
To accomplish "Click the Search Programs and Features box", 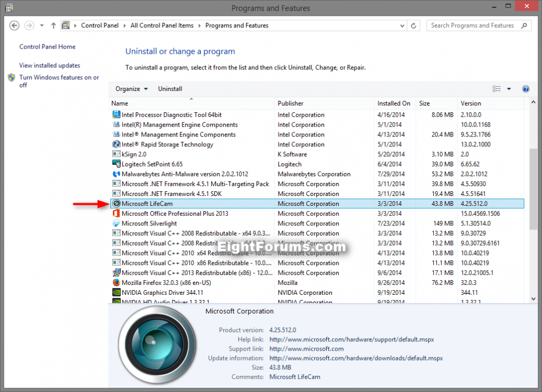I will 478,26.
